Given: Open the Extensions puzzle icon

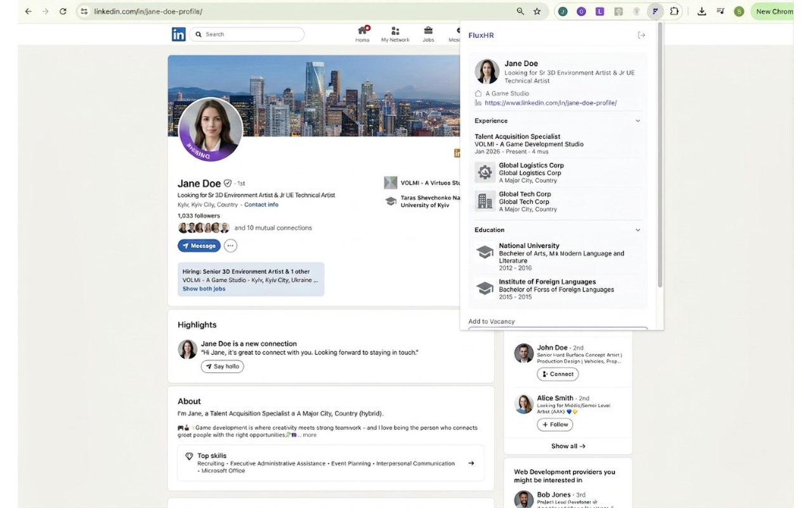Looking at the screenshot, I should pos(674,11).
